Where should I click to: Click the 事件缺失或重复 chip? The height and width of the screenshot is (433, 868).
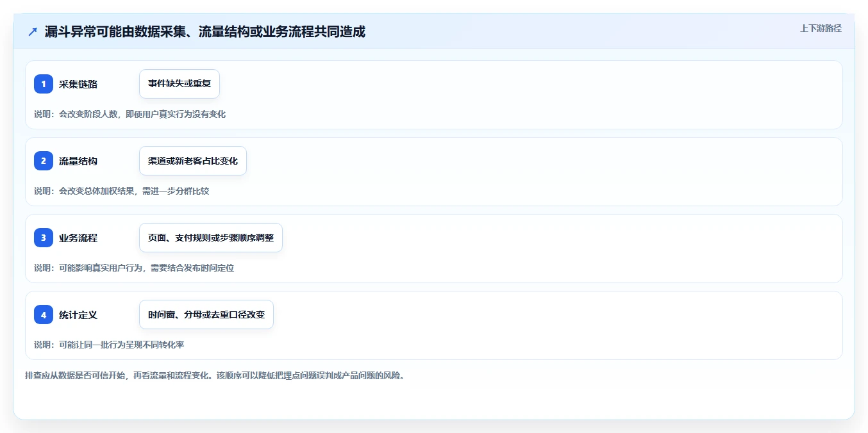coord(179,84)
